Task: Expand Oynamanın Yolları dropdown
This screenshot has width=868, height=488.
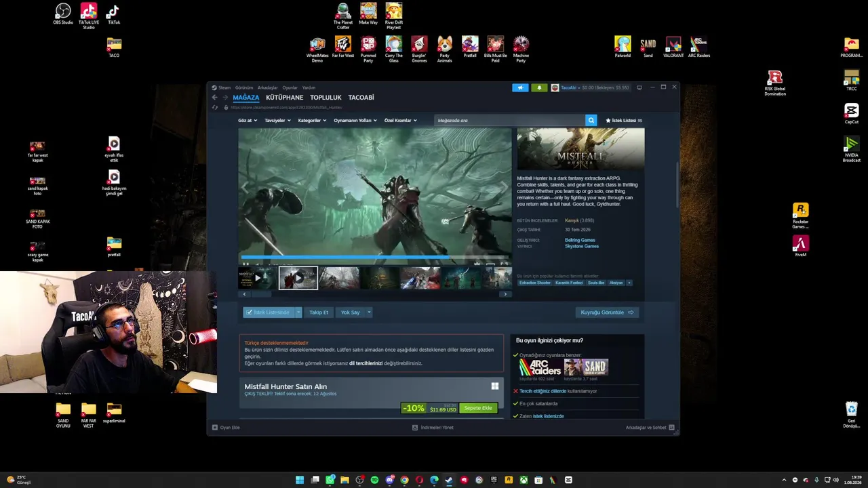Action: point(355,121)
